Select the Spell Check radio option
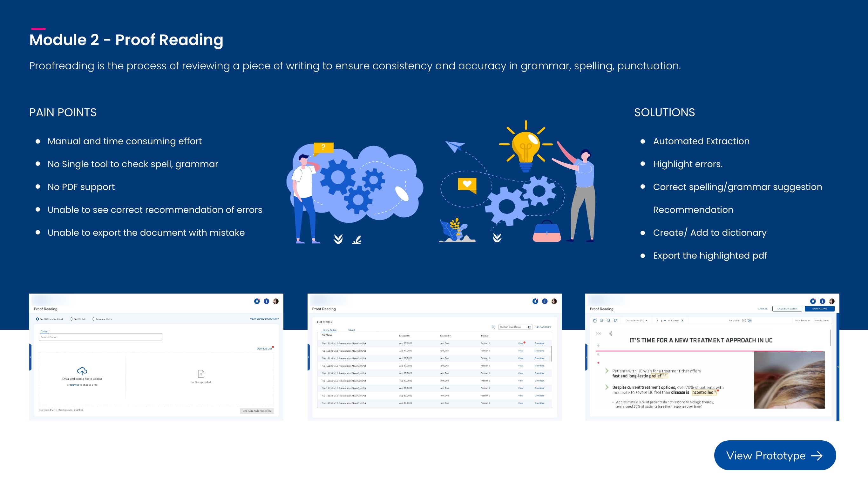Screen dimensions: 868x488 71,319
